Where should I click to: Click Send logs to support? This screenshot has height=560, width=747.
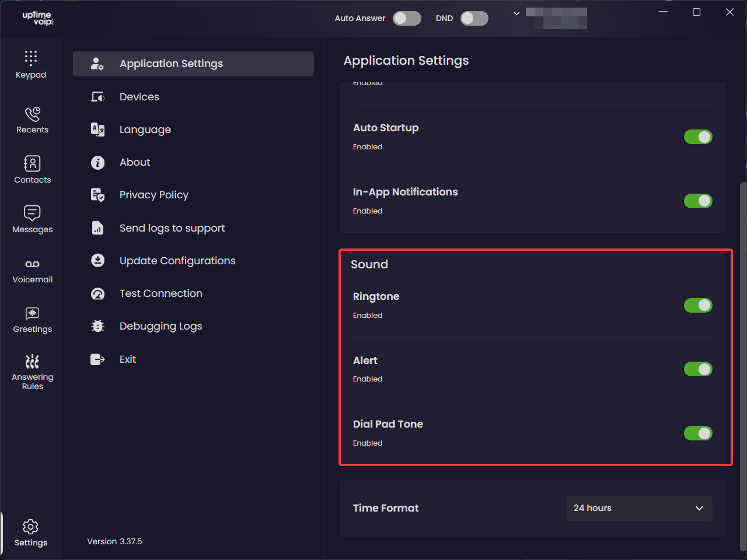point(172,228)
